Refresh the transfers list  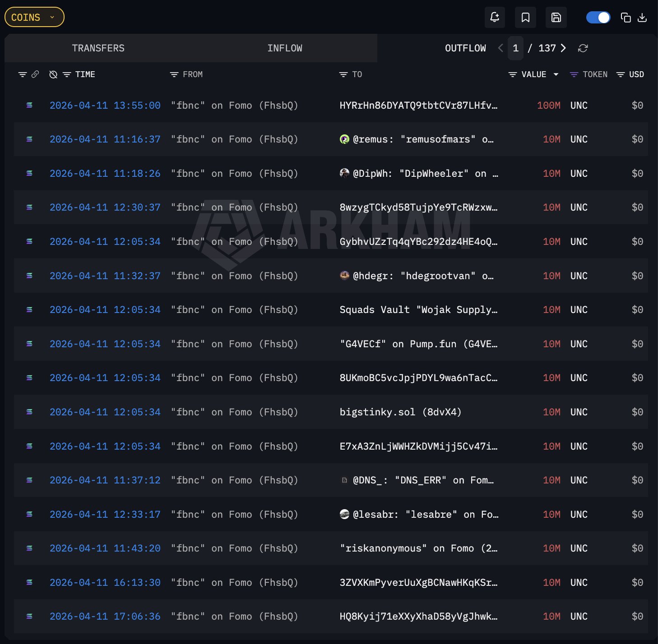583,48
